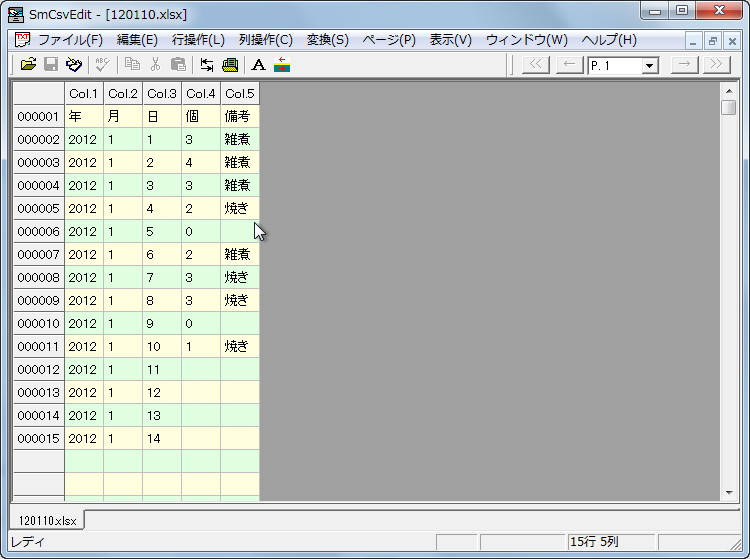Select column header Col.2

click(x=123, y=93)
